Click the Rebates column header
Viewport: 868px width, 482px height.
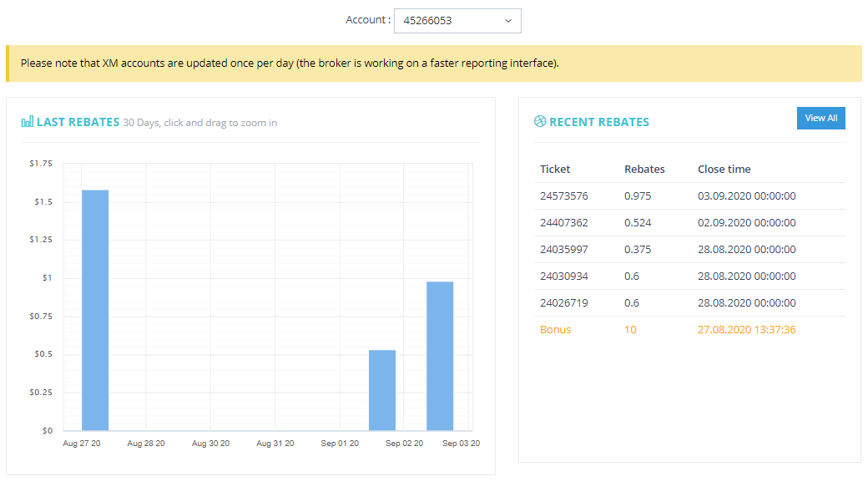point(644,169)
